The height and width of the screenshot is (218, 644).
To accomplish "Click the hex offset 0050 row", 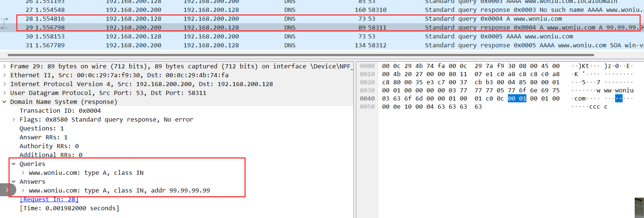I will pyautogui.click(x=367, y=107).
